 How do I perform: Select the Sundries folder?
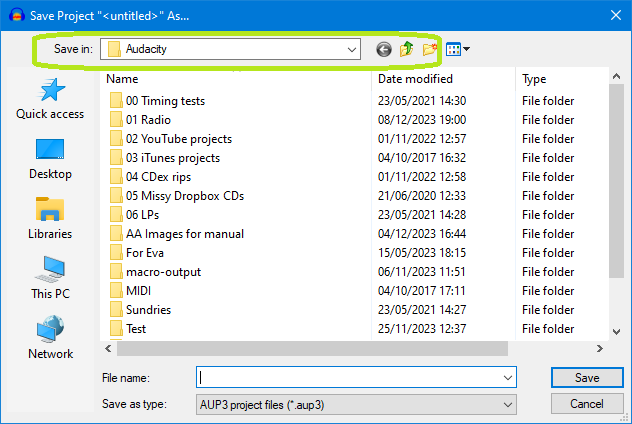click(x=148, y=310)
